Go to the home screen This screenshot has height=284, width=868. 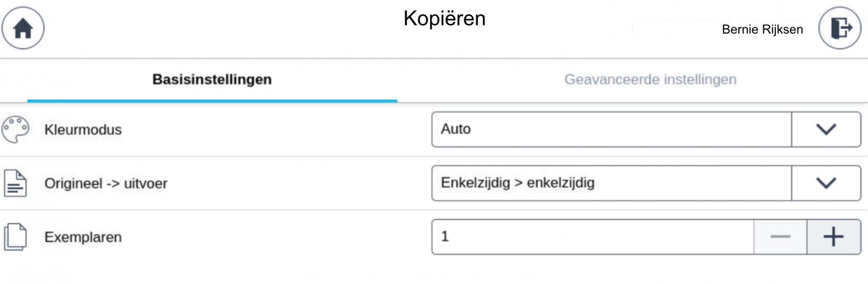pyautogui.click(x=23, y=28)
